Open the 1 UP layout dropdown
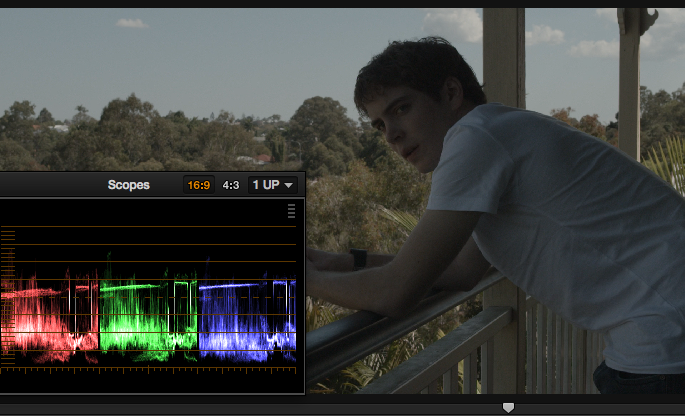The image size is (685, 416). (273, 185)
